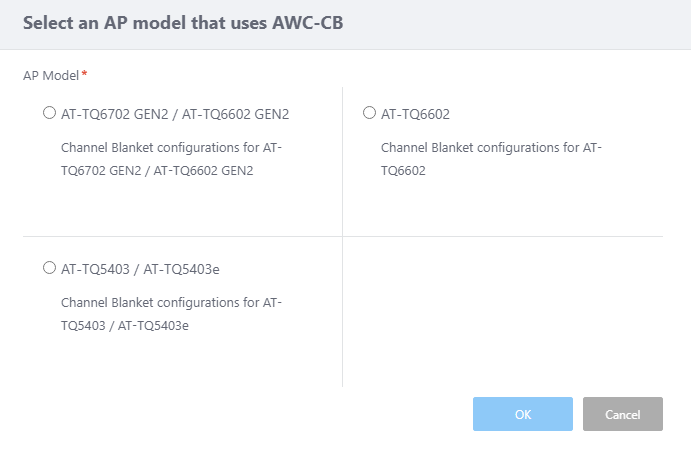Click the empty fourth model cell
The height and width of the screenshot is (450, 691).
pyautogui.click(x=502, y=310)
